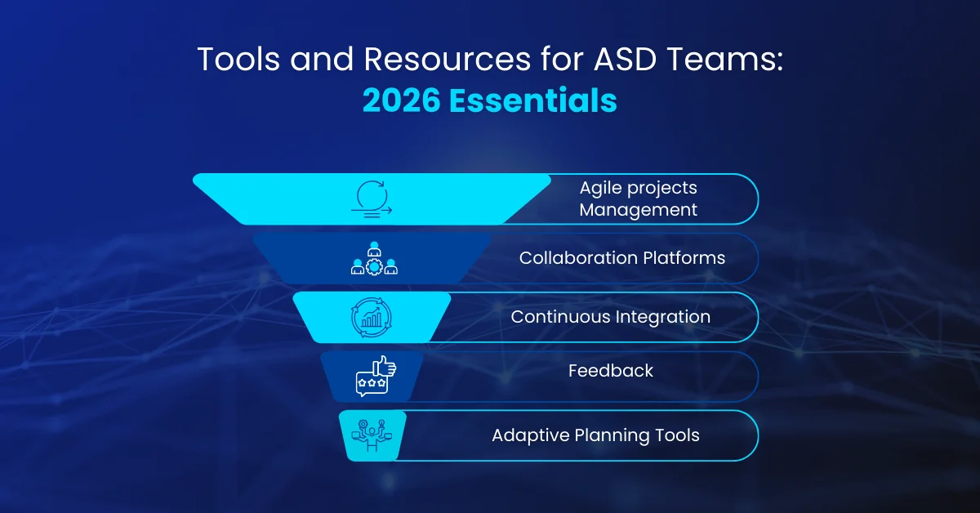Select the 2026 Essentials heading
The height and width of the screenshot is (513, 980).
[x=490, y=101]
